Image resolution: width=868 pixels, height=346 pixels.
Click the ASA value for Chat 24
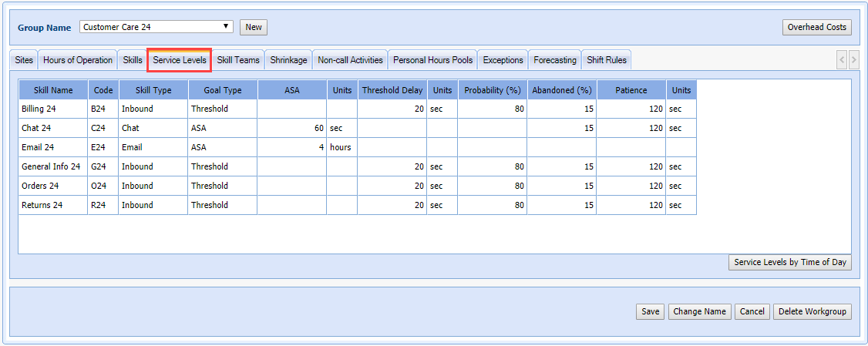click(x=291, y=128)
